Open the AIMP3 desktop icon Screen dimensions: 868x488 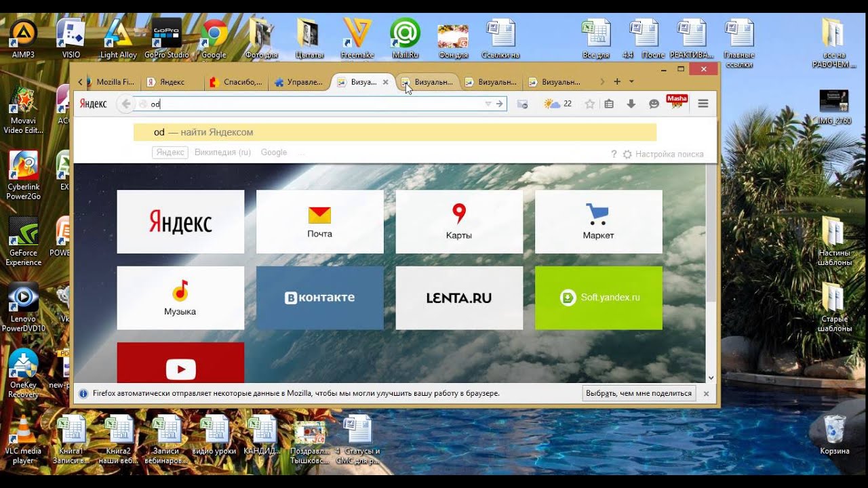point(23,39)
